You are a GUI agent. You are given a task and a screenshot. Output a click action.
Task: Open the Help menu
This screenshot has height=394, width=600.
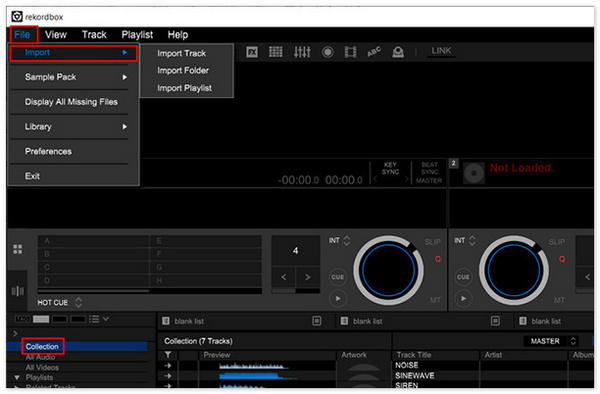[x=178, y=35]
